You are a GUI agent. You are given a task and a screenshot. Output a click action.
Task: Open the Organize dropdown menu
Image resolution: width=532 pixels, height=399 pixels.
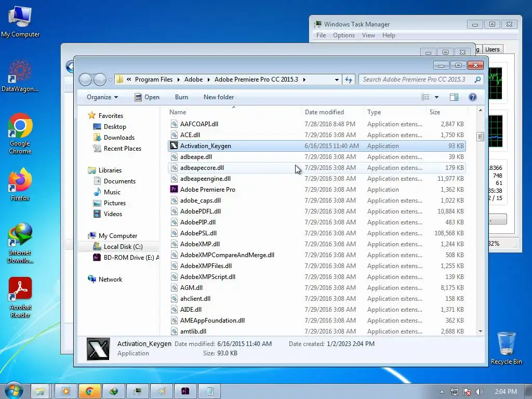[102, 97]
